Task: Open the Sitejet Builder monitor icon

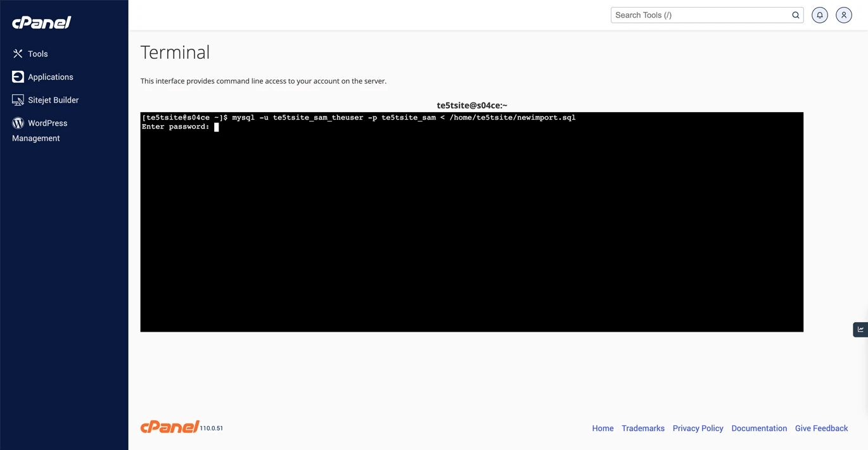Action: pos(18,100)
